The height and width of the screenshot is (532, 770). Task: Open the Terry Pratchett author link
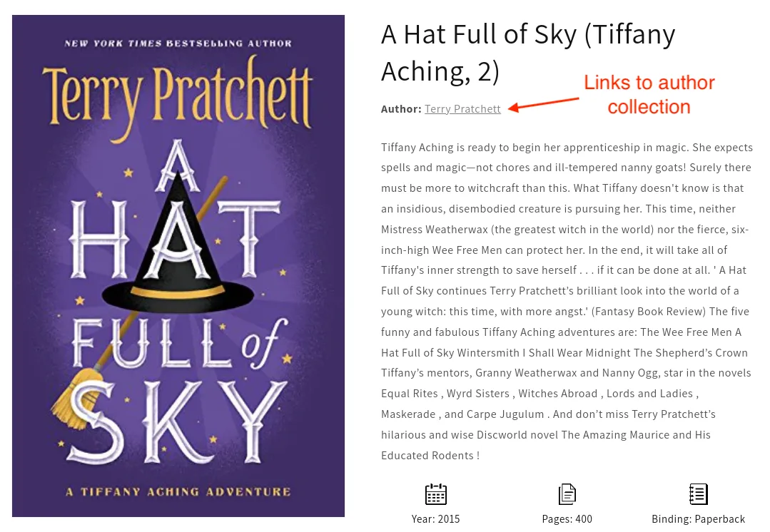pyautogui.click(x=462, y=109)
